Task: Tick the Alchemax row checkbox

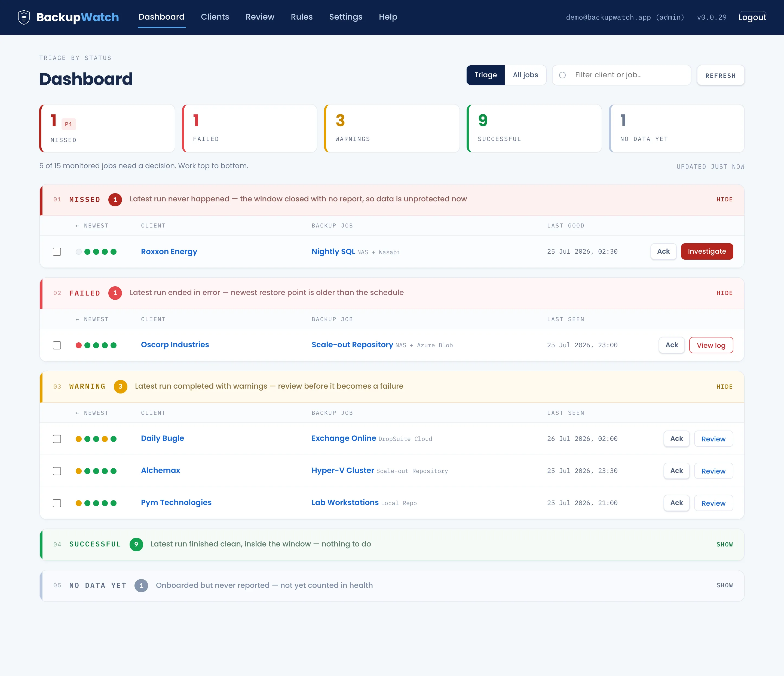Action: pyautogui.click(x=57, y=471)
